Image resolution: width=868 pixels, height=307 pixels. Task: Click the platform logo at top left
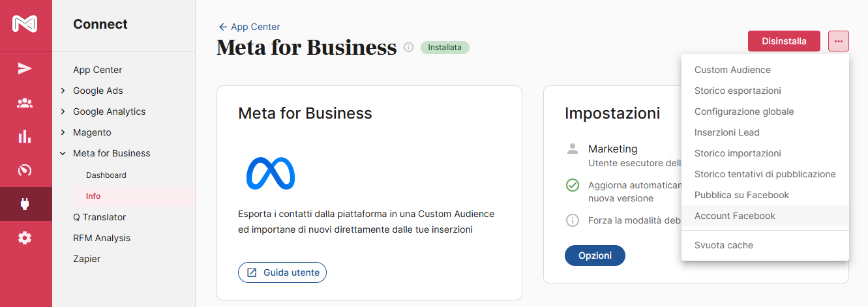25,24
